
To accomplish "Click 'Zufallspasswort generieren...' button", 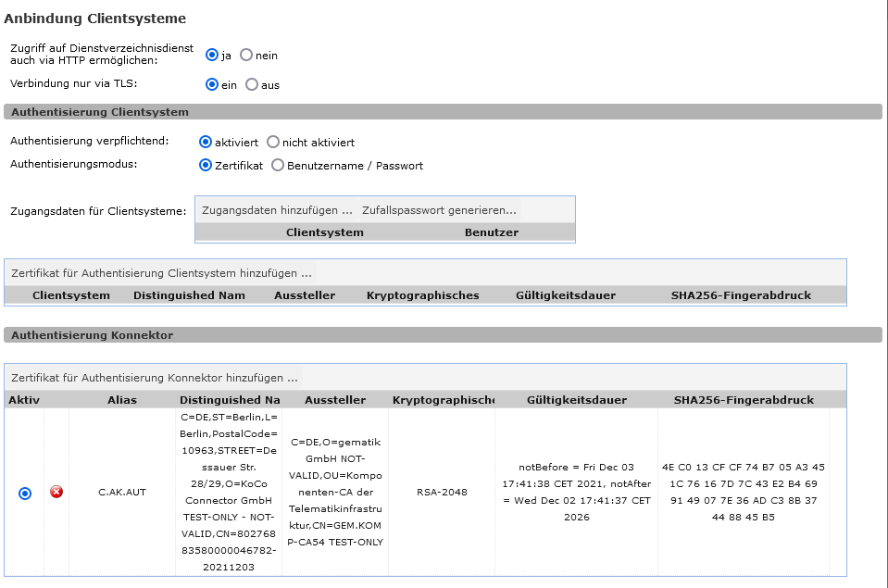I will click(439, 210).
